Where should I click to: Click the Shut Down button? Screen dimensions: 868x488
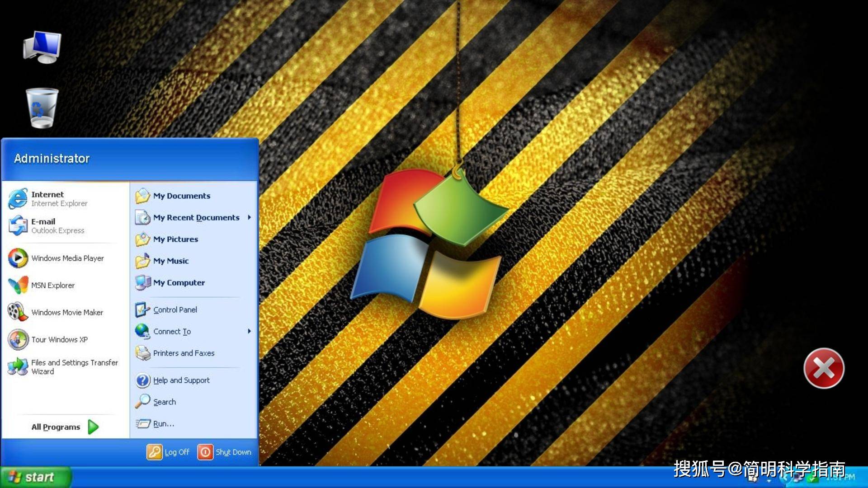click(225, 452)
